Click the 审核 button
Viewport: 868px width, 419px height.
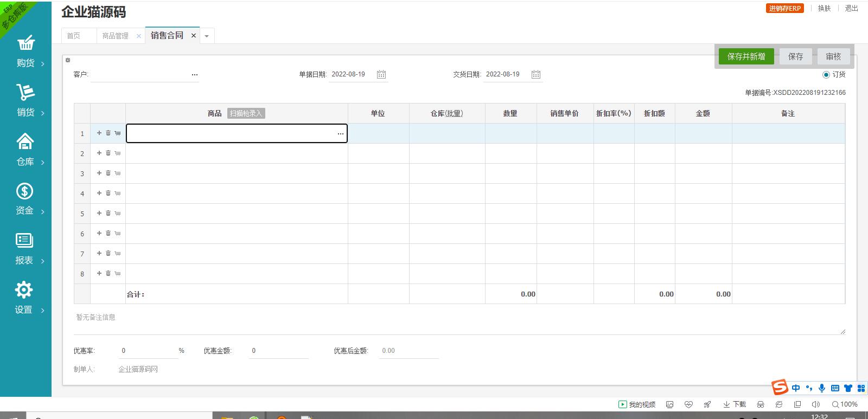pyautogui.click(x=833, y=56)
